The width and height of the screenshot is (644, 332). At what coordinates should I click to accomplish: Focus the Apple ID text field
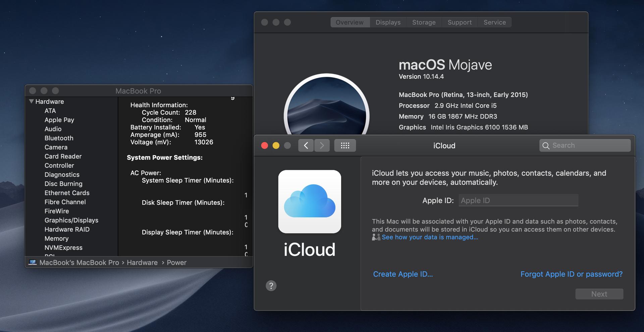point(518,200)
